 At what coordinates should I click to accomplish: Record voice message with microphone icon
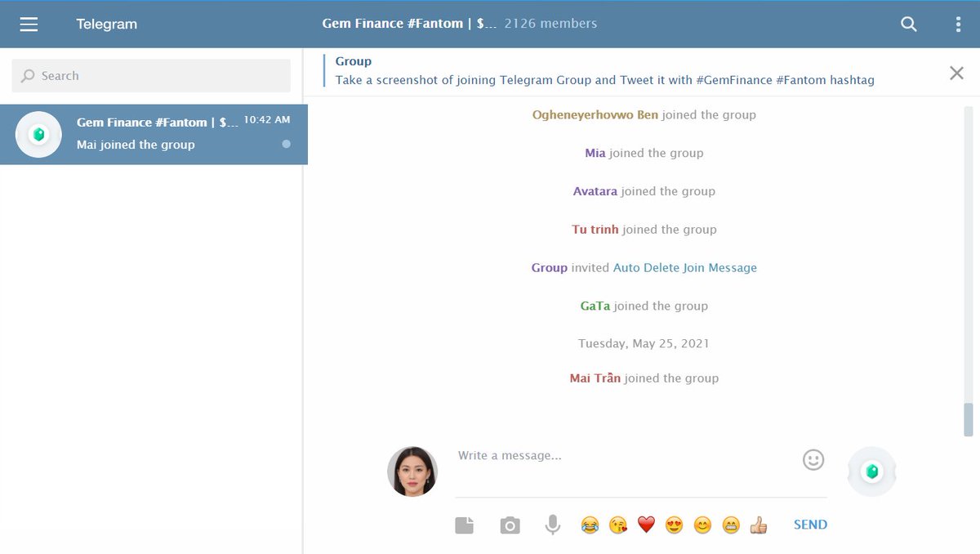(553, 525)
